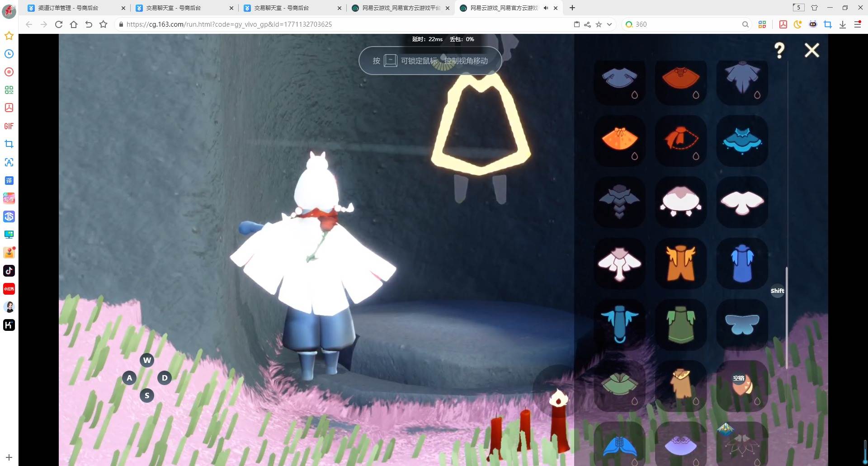868x466 pixels.
Task: Click the question mark help icon
Action: [779, 50]
